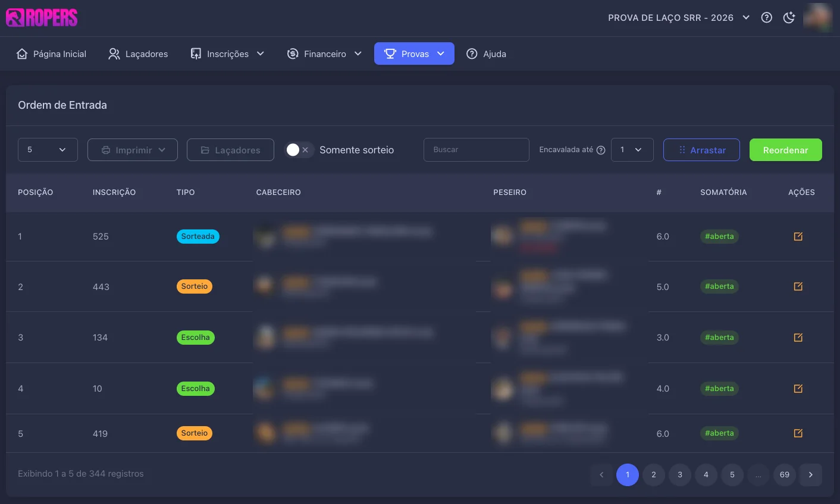Click Sorteio badge of inscrição 443
Image resolution: width=840 pixels, height=504 pixels.
coord(195,286)
